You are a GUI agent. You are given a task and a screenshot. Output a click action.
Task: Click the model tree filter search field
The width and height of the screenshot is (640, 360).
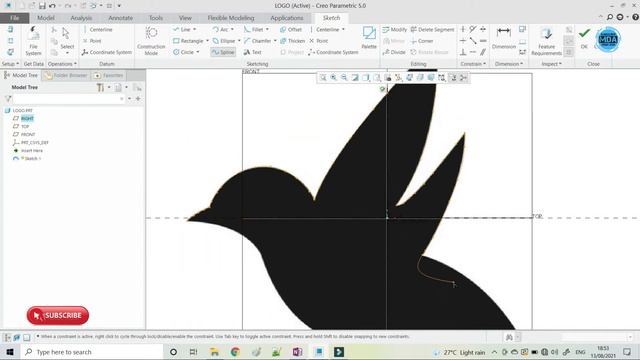click(68, 99)
